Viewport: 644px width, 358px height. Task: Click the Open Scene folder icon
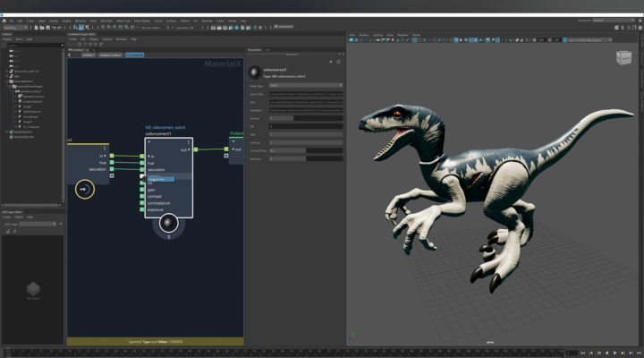[x=42, y=28]
